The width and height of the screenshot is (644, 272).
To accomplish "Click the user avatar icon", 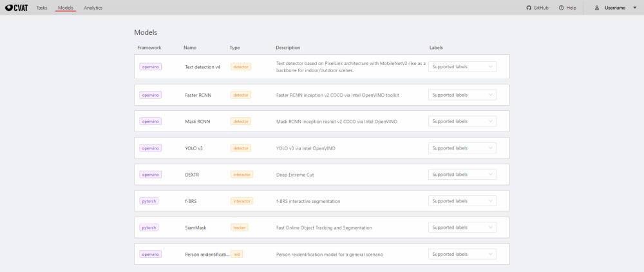I will point(597,8).
